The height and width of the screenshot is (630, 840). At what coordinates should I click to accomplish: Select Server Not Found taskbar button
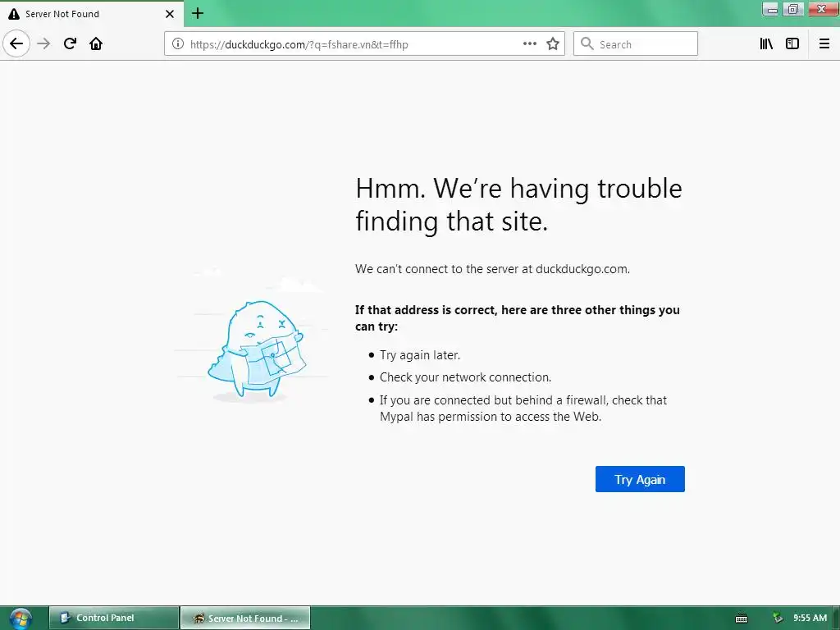pos(244,618)
